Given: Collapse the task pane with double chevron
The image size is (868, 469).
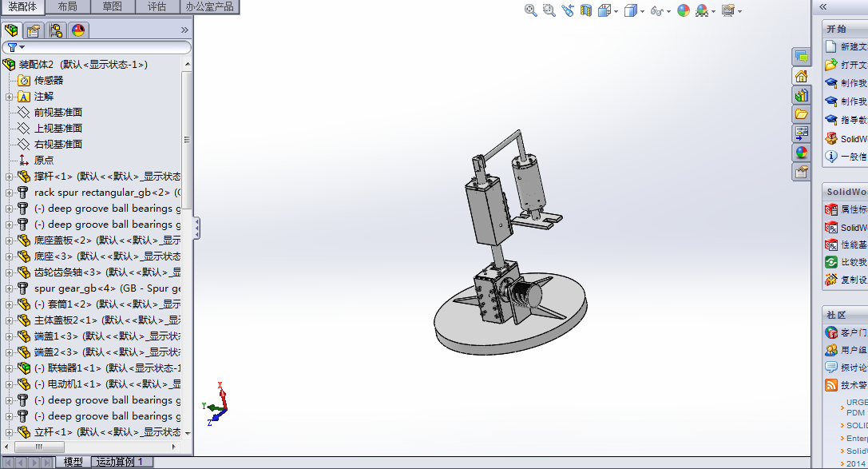Looking at the screenshot, I should tap(823, 6).
